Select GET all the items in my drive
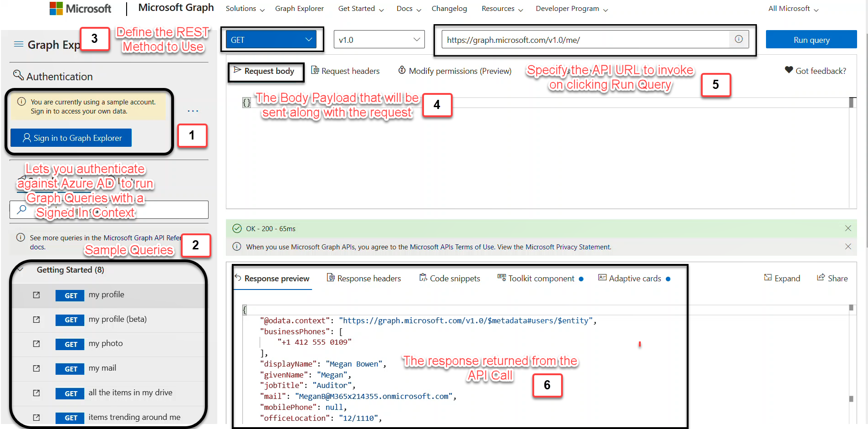 coord(108,393)
